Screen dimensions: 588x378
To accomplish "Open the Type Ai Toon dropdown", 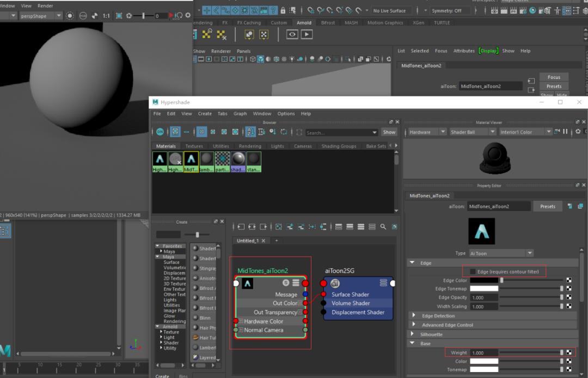I will click(x=501, y=253).
